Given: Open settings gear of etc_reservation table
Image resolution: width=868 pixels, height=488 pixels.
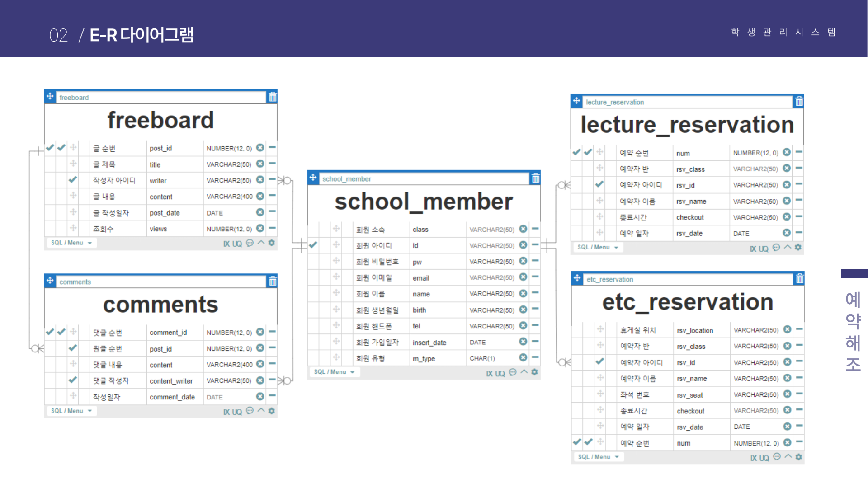Looking at the screenshot, I should click(799, 457).
